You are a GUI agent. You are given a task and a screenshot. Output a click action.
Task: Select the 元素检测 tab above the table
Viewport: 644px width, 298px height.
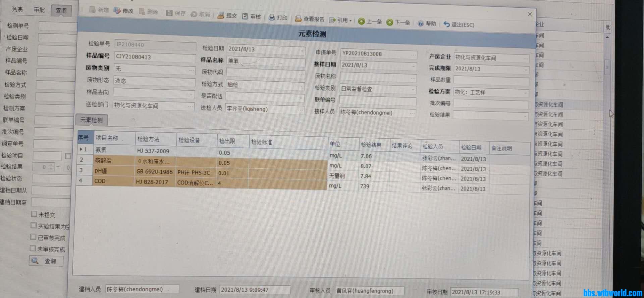click(x=92, y=120)
